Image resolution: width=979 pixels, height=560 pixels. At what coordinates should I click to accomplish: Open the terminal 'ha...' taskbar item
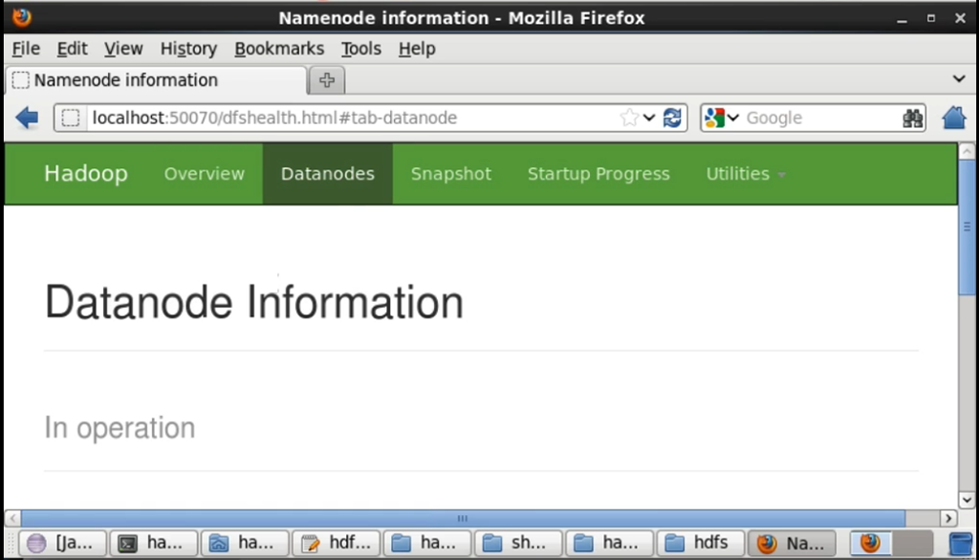click(x=154, y=543)
